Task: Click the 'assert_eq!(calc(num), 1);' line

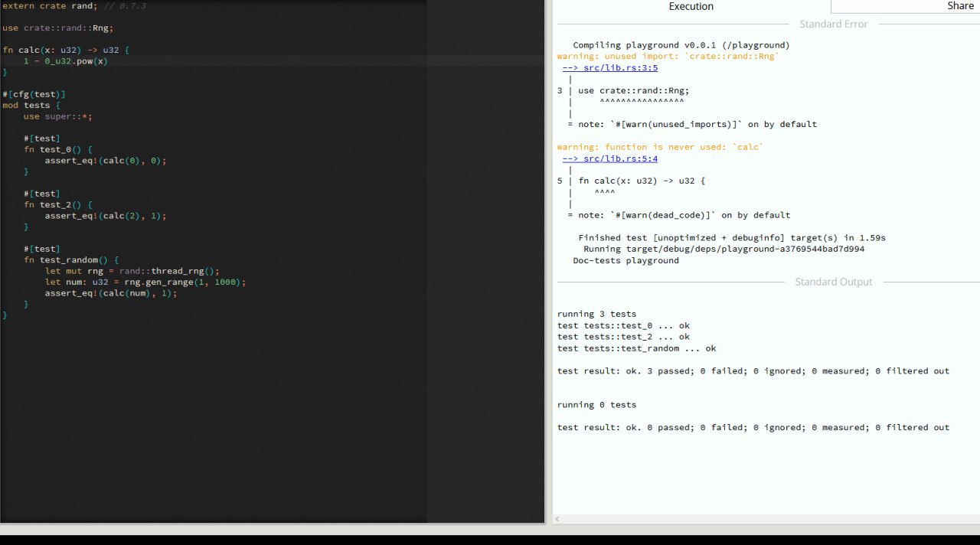Action: [111, 293]
